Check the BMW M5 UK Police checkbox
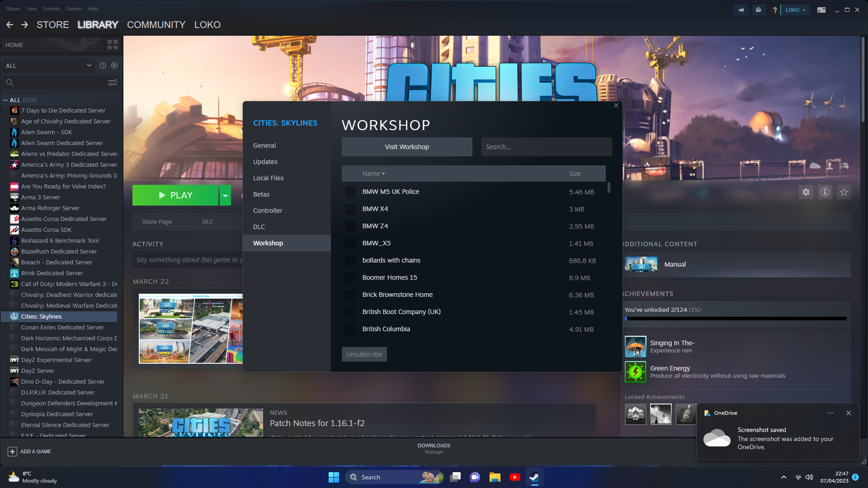 coord(350,192)
